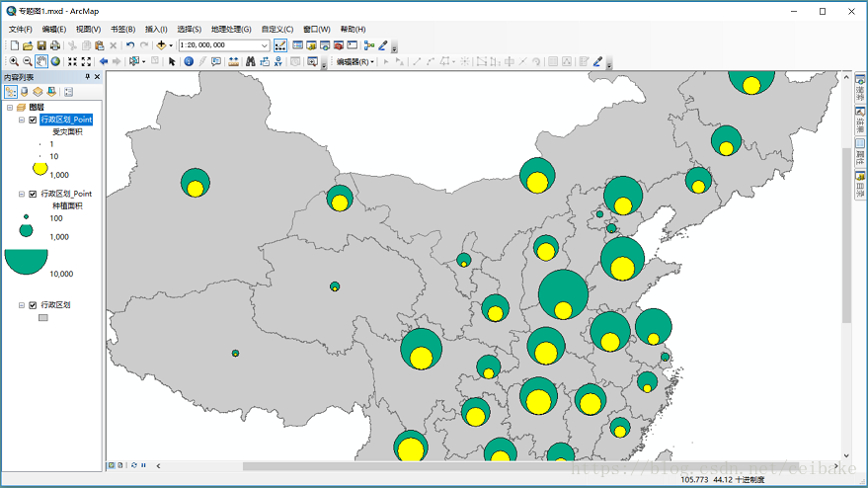Save the map with the floppy disk icon
This screenshot has height=488, width=868.
pos(41,45)
